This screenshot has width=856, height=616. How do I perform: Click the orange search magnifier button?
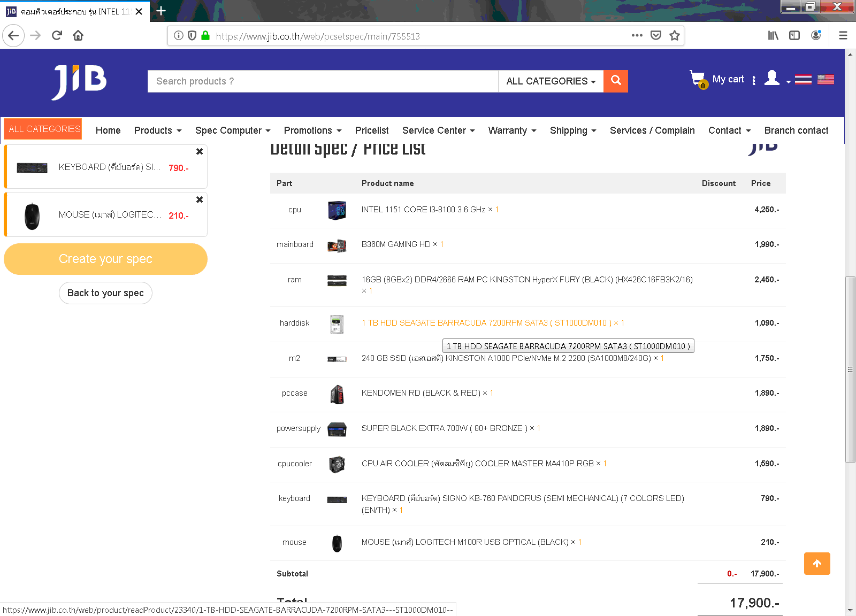pos(615,81)
